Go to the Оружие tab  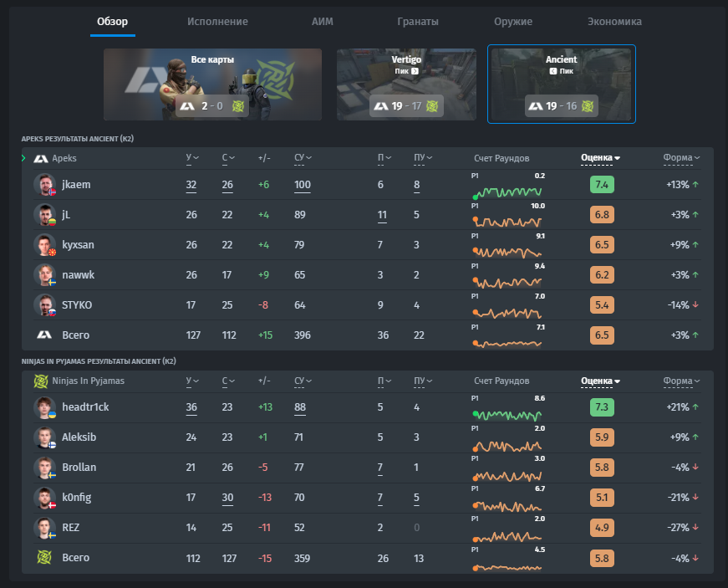(513, 22)
